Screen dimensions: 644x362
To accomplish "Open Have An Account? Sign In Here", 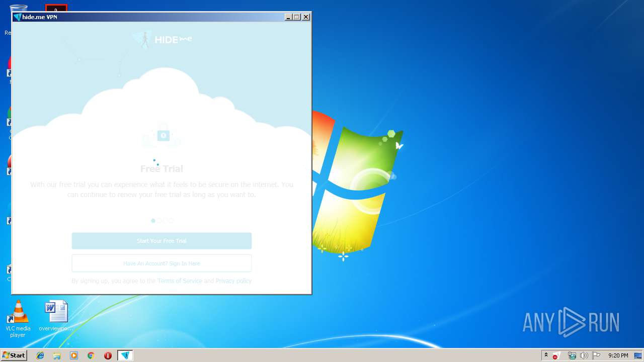I will pos(162,263).
